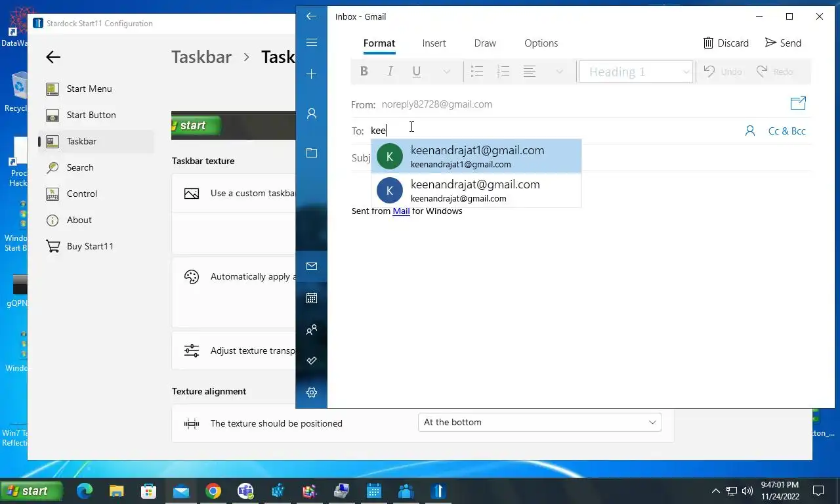The height and width of the screenshot is (504, 840).
Task: Open Start Button section in Start11
Action: click(x=96, y=115)
